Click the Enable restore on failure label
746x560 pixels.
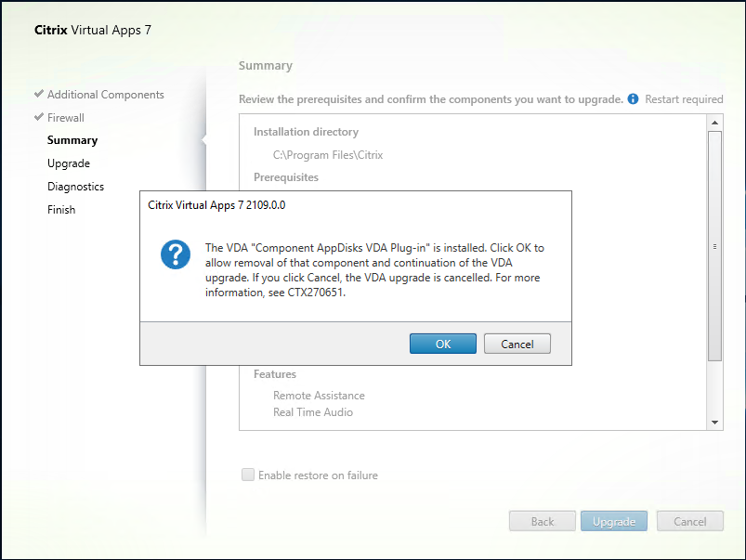point(318,475)
